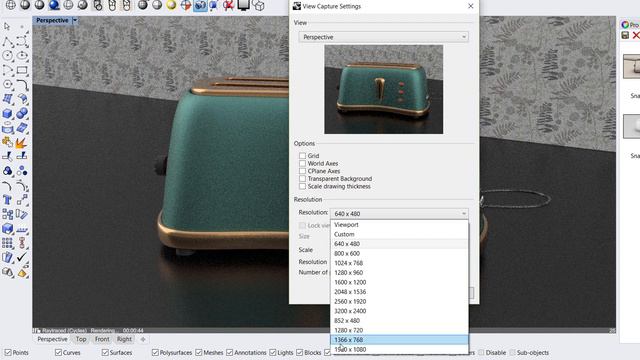Activate the blue Rendered display mode icon

54,5
